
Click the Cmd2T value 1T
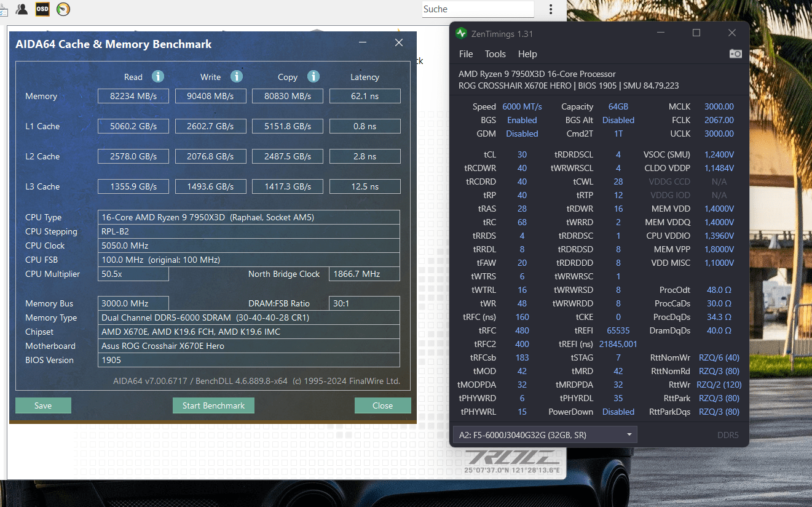[618, 134]
